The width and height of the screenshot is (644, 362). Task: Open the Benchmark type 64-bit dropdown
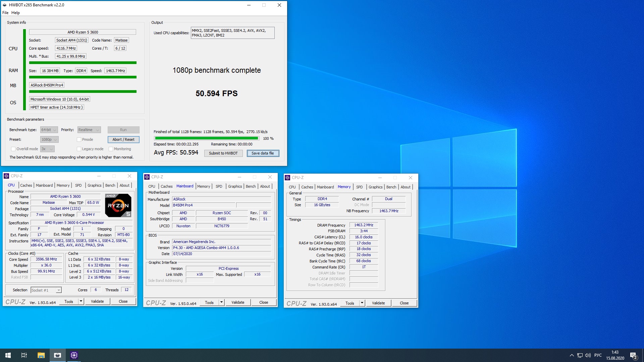coord(49,130)
